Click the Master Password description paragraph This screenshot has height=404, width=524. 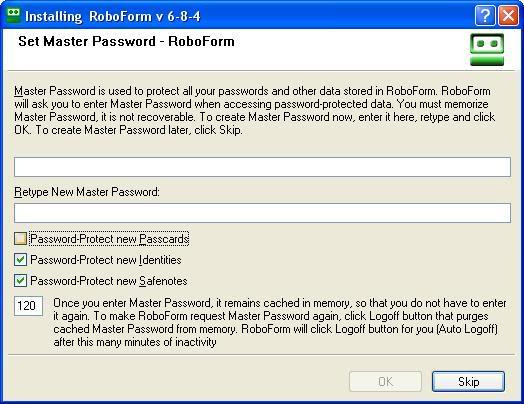pyautogui.click(x=255, y=110)
